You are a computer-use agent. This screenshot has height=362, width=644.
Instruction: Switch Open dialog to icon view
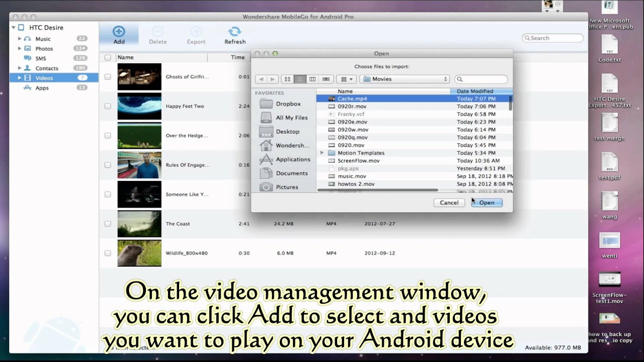[x=287, y=79]
